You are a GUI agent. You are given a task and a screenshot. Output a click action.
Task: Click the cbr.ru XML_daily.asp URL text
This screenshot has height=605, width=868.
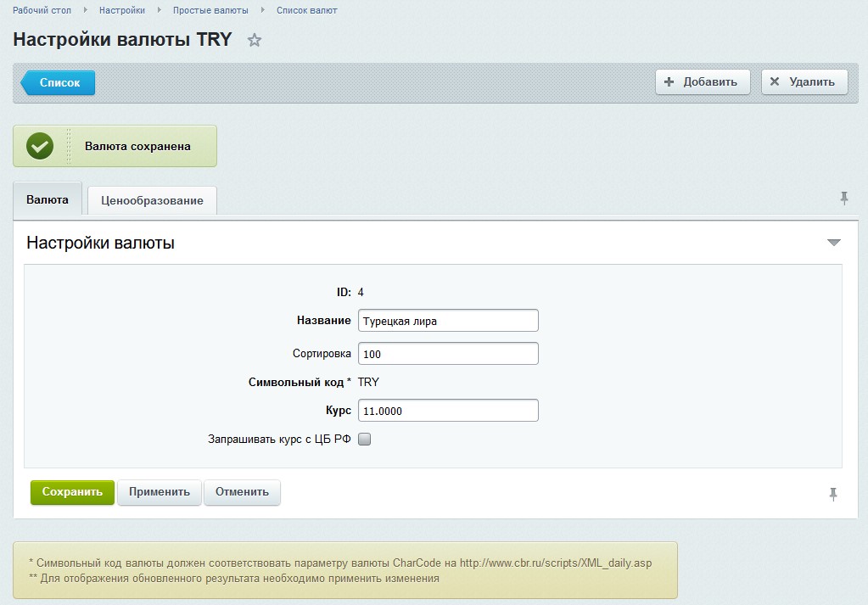click(556, 563)
